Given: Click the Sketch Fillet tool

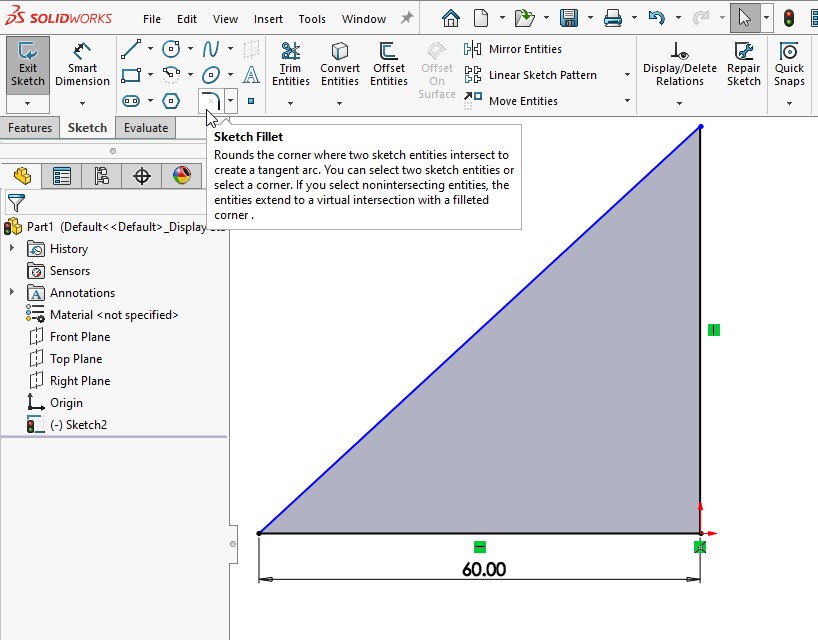Looking at the screenshot, I should (210, 100).
